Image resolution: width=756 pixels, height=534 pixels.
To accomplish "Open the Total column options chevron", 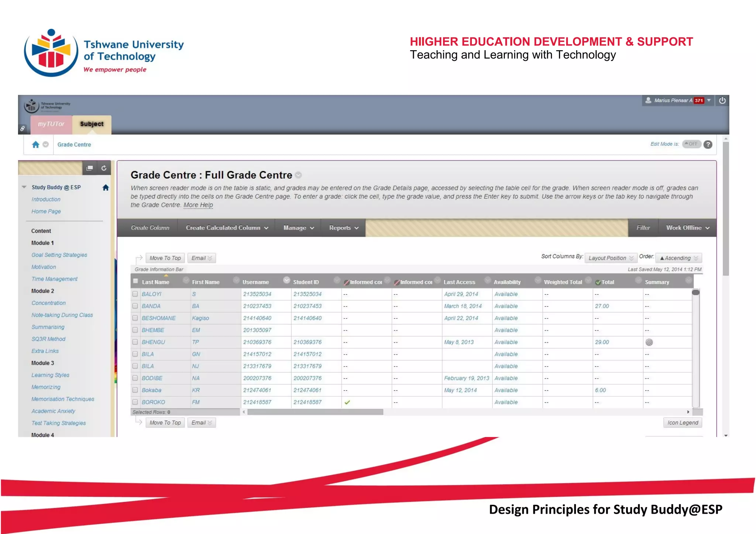I will 638,280.
